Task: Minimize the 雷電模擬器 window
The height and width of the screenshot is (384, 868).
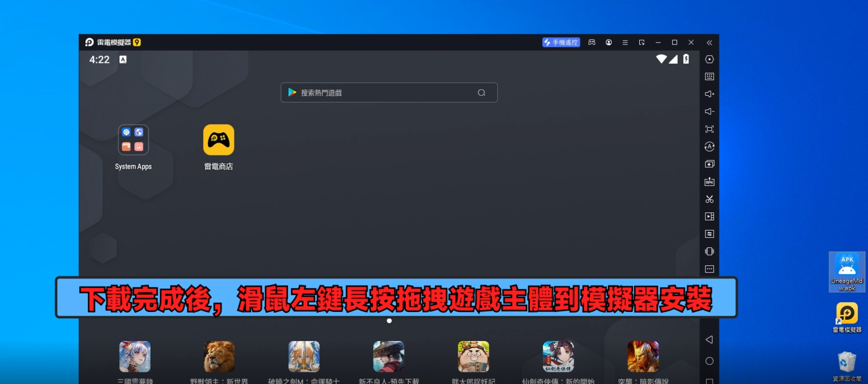Action: (658, 43)
